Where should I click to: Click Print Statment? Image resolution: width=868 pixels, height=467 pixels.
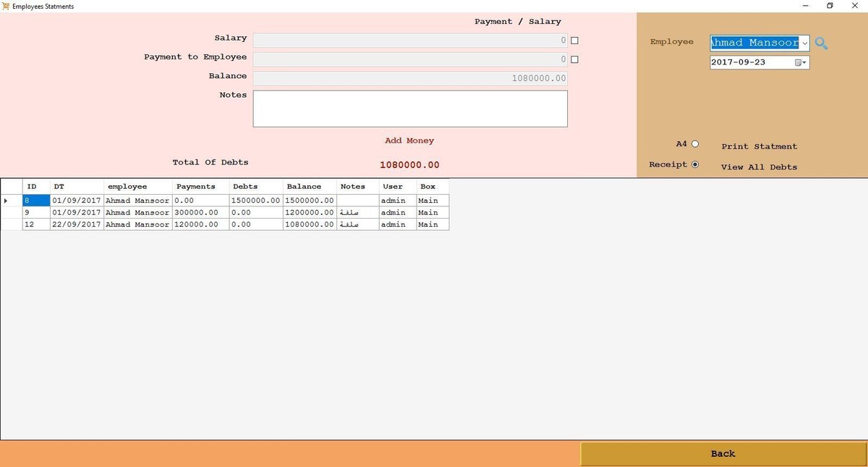pyautogui.click(x=759, y=146)
